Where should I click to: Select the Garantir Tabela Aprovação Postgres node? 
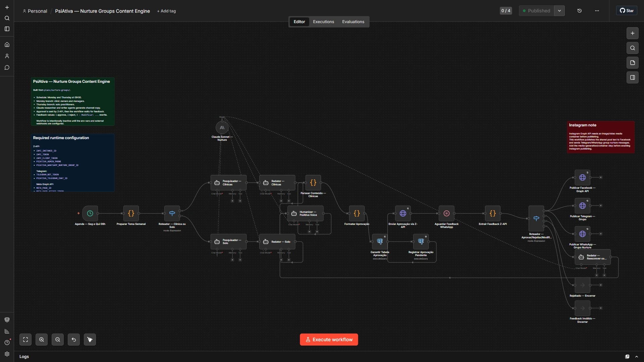pyautogui.click(x=380, y=242)
